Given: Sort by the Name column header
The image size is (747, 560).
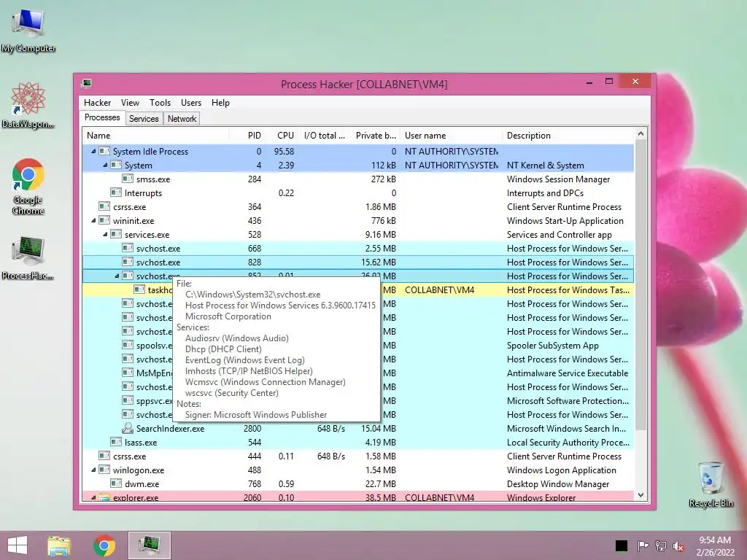Looking at the screenshot, I should click(155, 136).
